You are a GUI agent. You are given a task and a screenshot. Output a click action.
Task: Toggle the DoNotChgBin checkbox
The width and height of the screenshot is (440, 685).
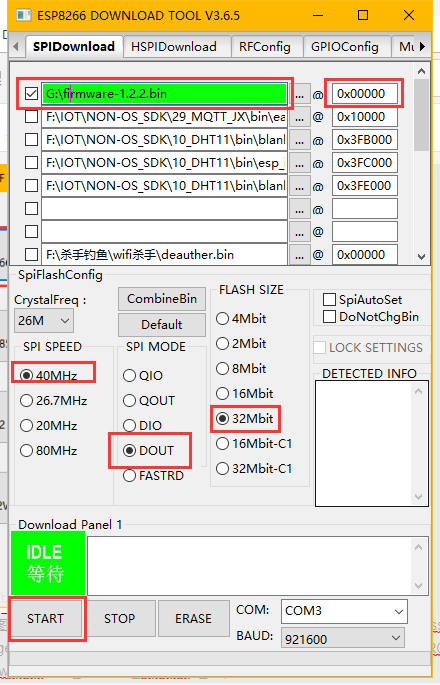(371, 316)
